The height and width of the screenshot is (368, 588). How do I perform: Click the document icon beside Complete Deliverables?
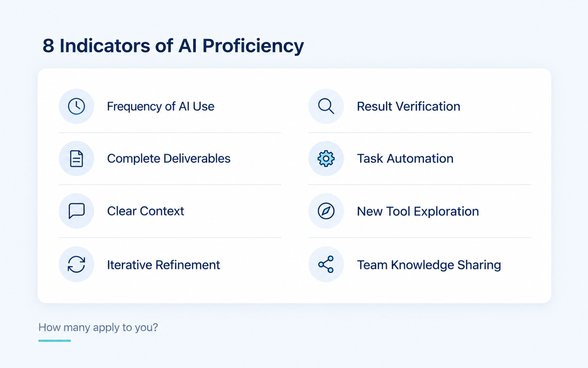(x=76, y=158)
